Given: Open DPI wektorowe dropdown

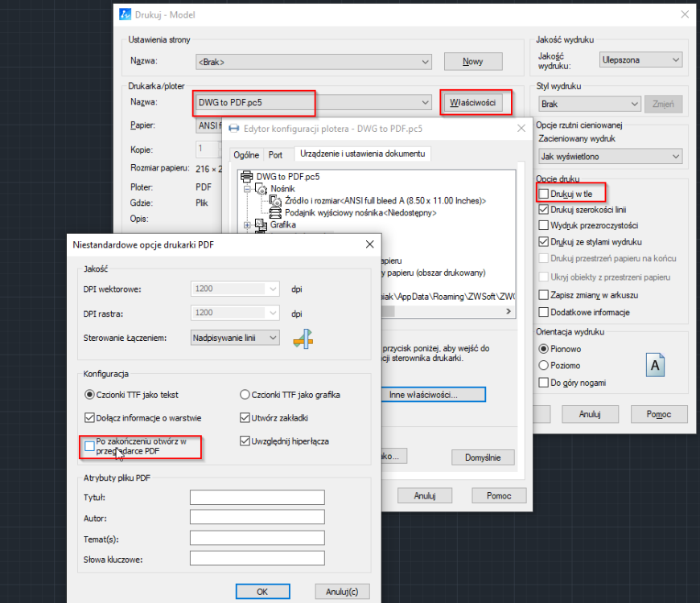Looking at the screenshot, I should [235, 289].
